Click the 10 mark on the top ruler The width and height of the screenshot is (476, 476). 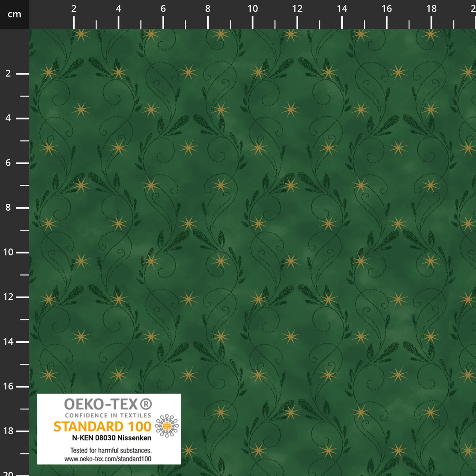point(253,9)
